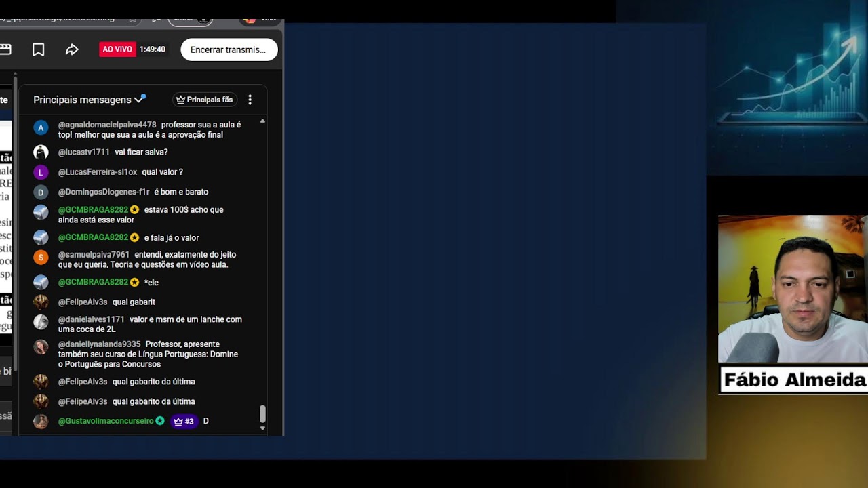Click the Fábio Almeida name label
This screenshot has width=868, height=488.
tap(794, 380)
